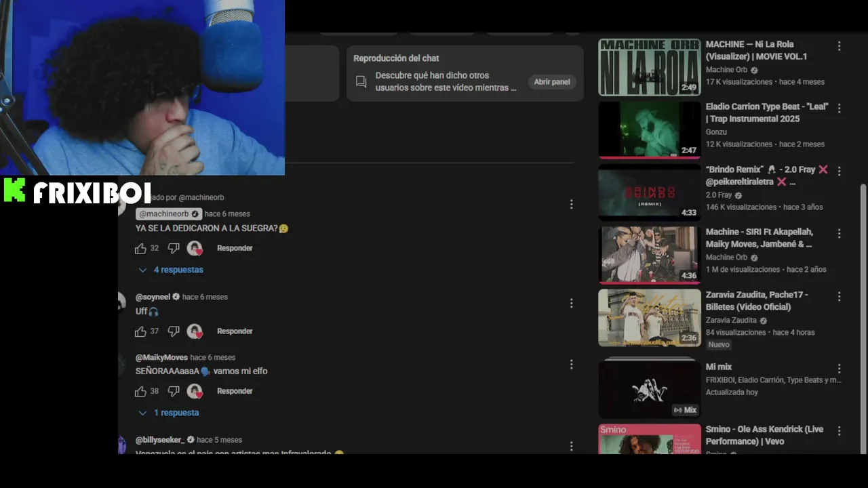Open 'Machine - SIRI Ft Akapellah' title
Image resolution: width=868 pixels, height=488 pixels.
coord(759,238)
